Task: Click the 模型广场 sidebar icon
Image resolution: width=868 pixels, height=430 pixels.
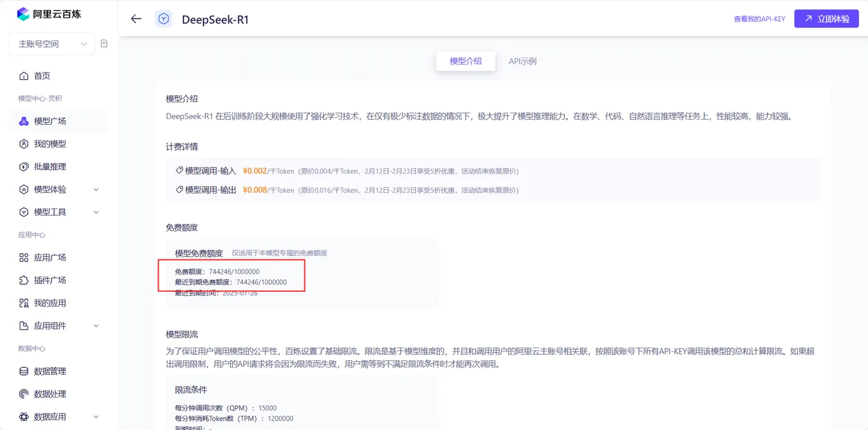Action: pyautogui.click(x=24, y=121)
